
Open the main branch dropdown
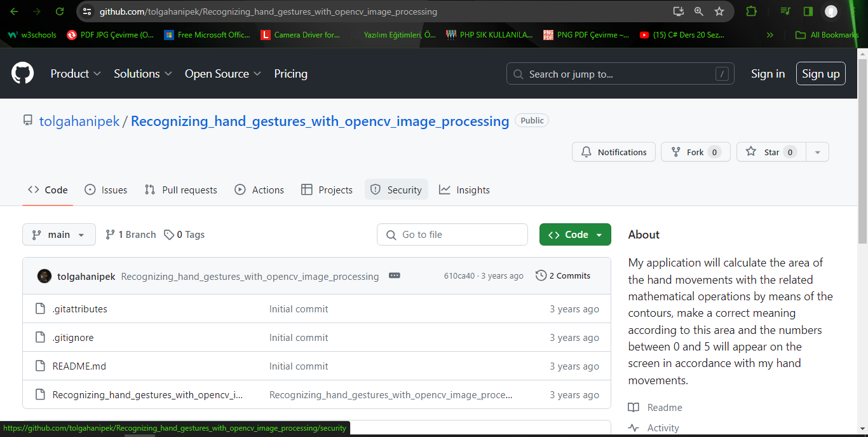(x=59, y=235)
